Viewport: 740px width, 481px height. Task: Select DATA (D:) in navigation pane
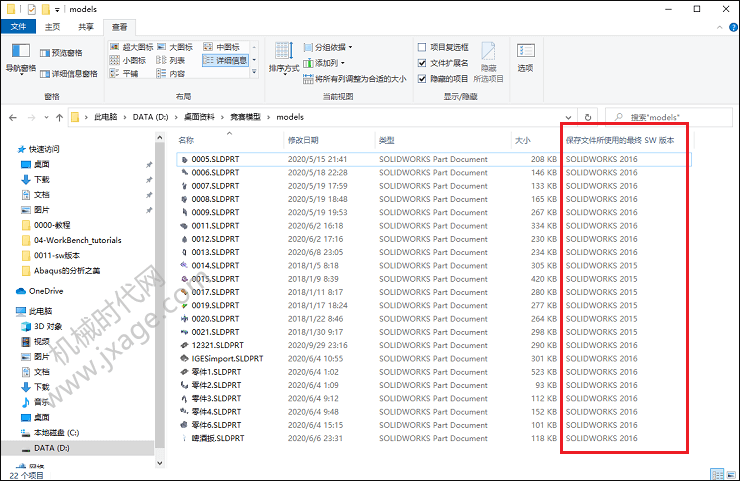(x=77, y=447)
